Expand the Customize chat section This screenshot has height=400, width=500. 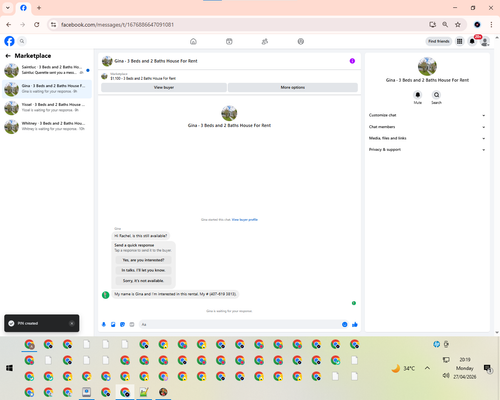[427, 115]
